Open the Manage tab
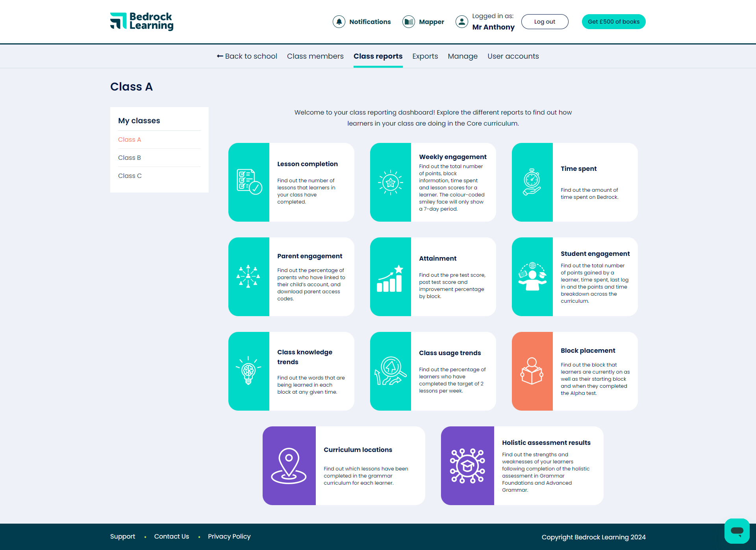 463,56
